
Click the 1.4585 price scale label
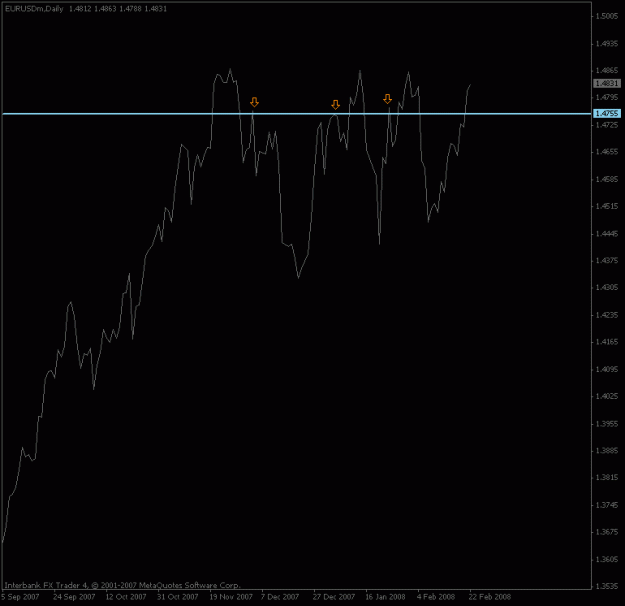607,179
